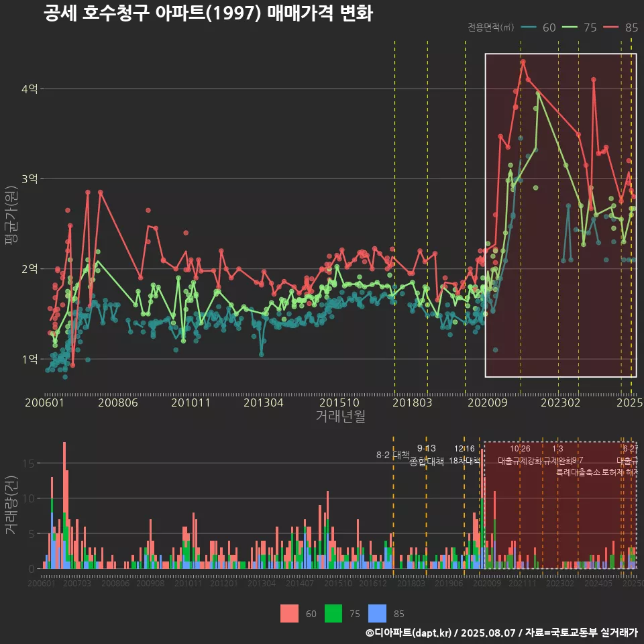The width and height of the screenshot is (644, 644).
Task: Select the light green 75 line legend entry at top
Action: (580, 28)
